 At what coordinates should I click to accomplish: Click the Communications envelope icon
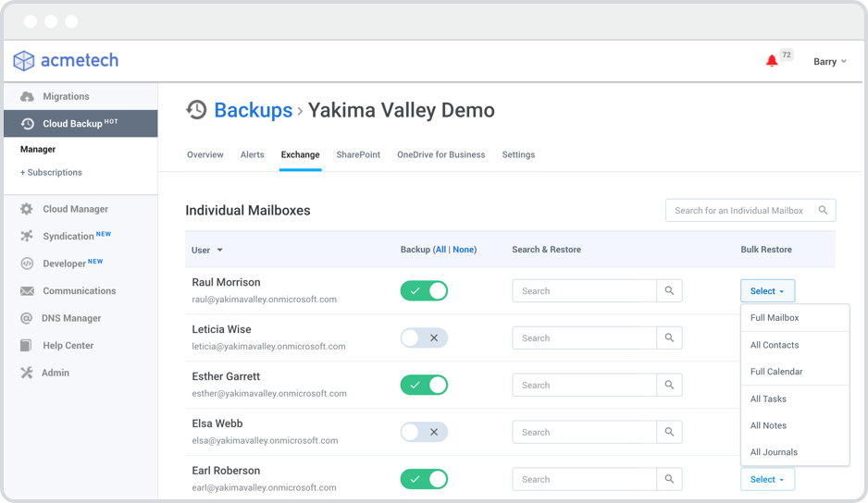pyautogui.click(x=27, y=291)
